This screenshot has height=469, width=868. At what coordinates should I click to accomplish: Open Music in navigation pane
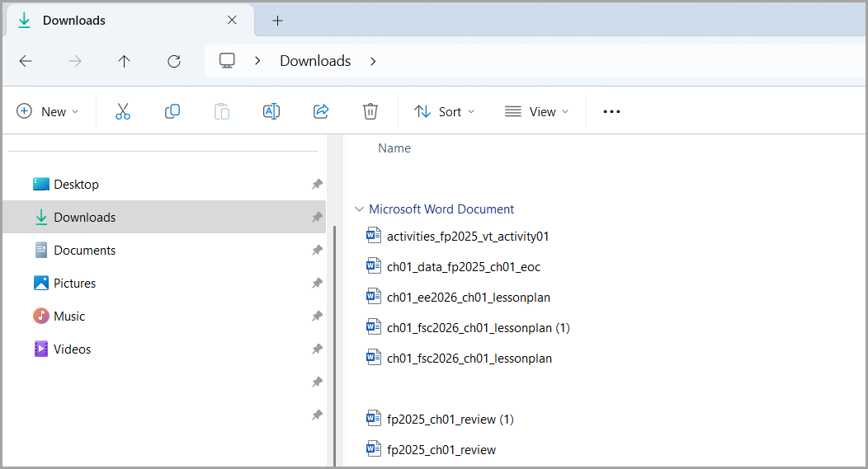(69, 317)
